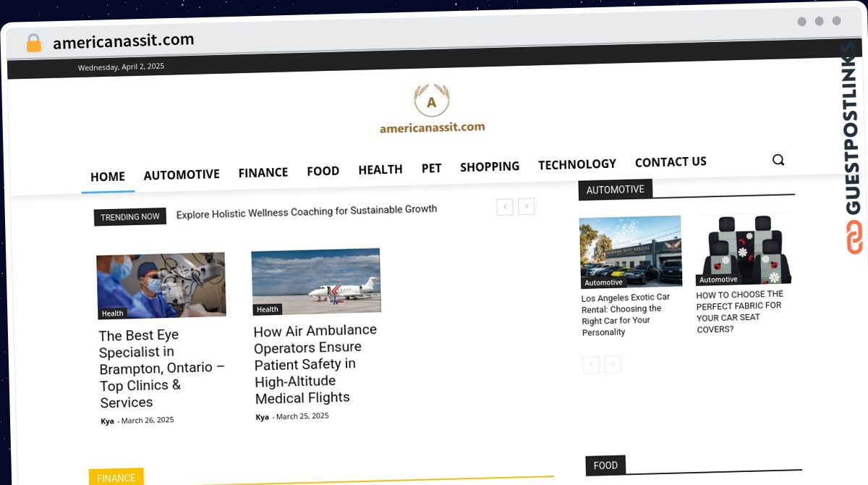Click the eye surgeon article thumbnail
The height and width of the screenshot is (485, 868).
[161, 285]
